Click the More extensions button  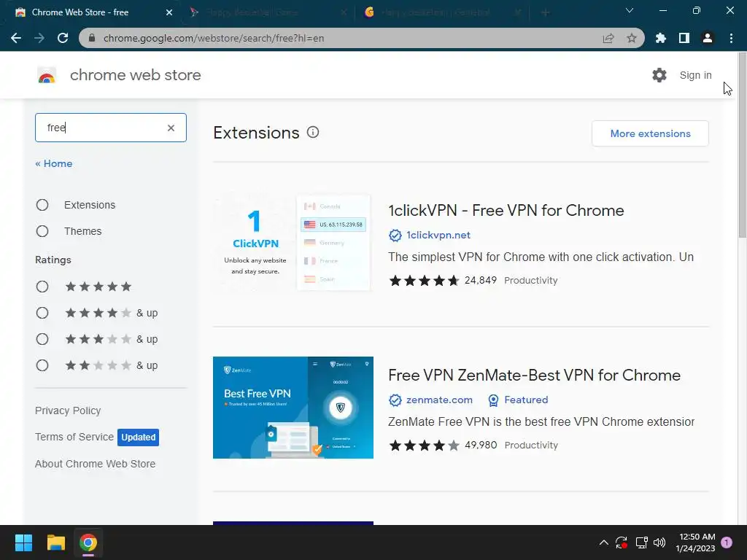click(650, 134)
